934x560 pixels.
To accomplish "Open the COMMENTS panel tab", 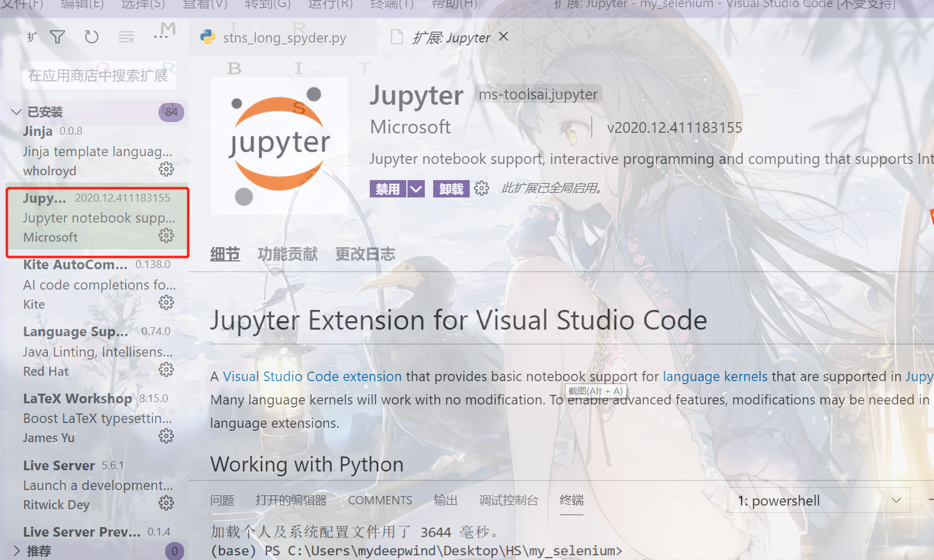I will pyautogui.click(x=380, y=500).
